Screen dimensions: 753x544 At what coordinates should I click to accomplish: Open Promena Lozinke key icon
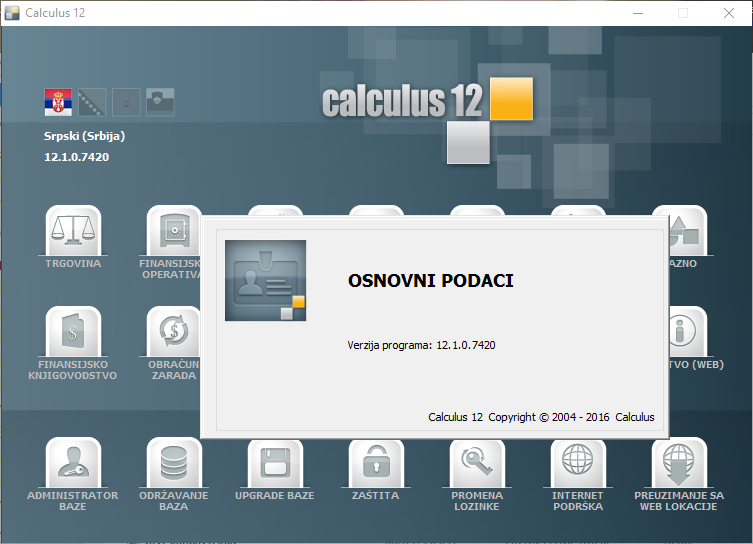pos(477,463)
